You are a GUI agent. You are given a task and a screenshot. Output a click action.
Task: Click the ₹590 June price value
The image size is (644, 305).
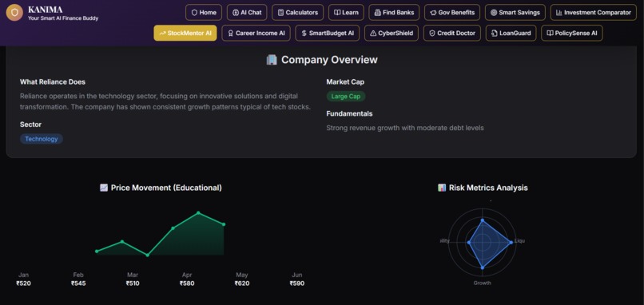pyautogui.click(x=297, y=283)
